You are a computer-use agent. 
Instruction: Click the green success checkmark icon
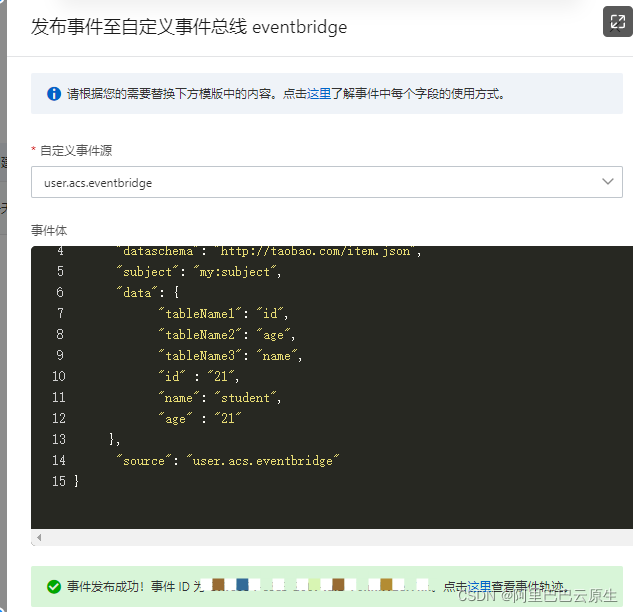[54, 586]
